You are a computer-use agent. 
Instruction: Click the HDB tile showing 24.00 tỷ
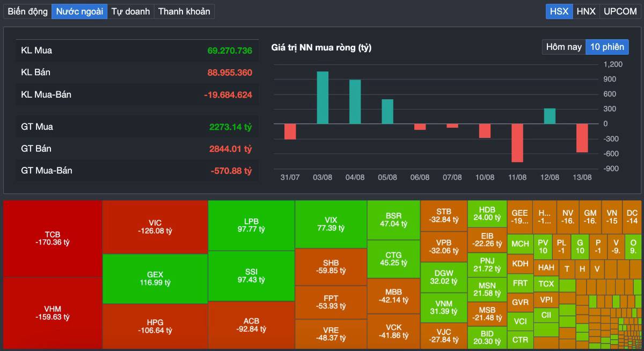click(x=487, y=214)
